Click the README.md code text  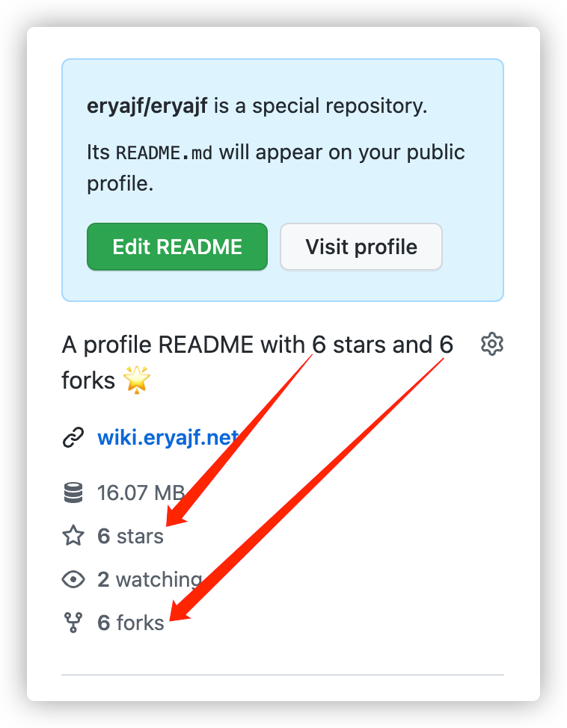(164, 152)
